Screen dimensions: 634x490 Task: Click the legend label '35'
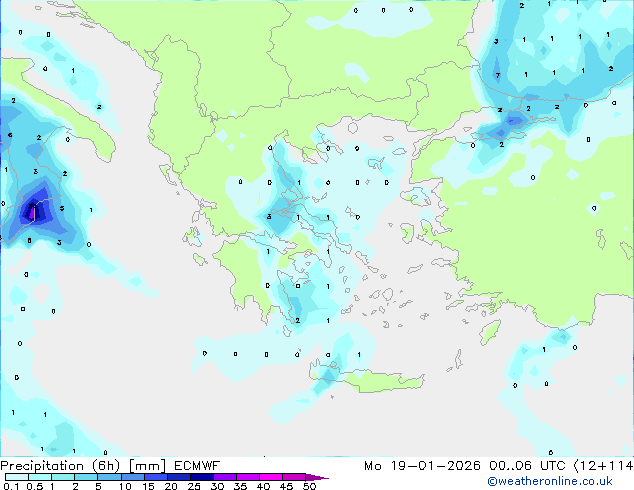(240, 486)
